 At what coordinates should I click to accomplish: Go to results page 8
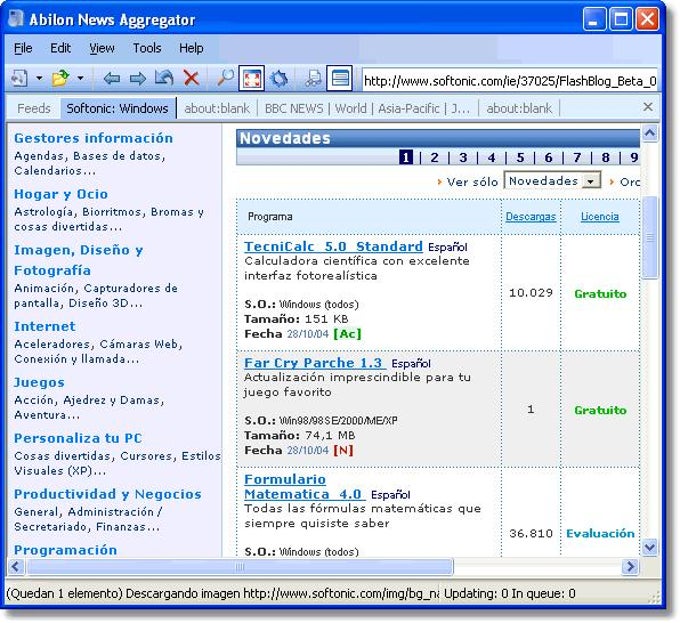(605, 157)
